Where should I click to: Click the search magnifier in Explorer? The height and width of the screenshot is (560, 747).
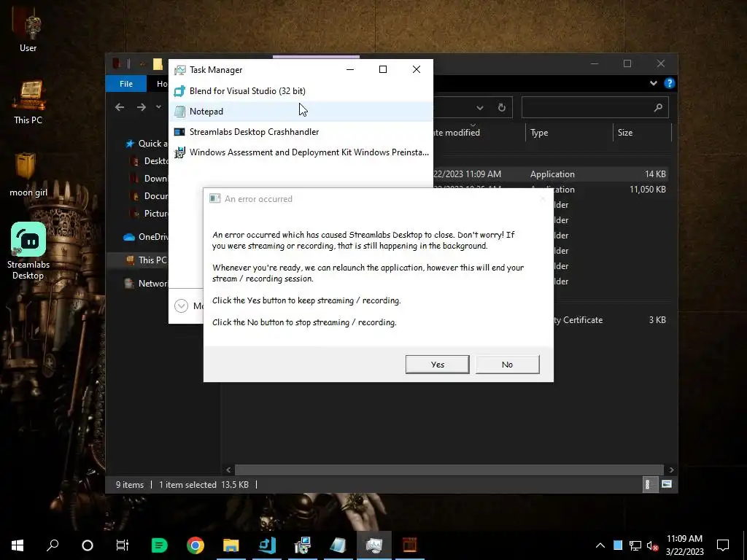pos(659,108)
